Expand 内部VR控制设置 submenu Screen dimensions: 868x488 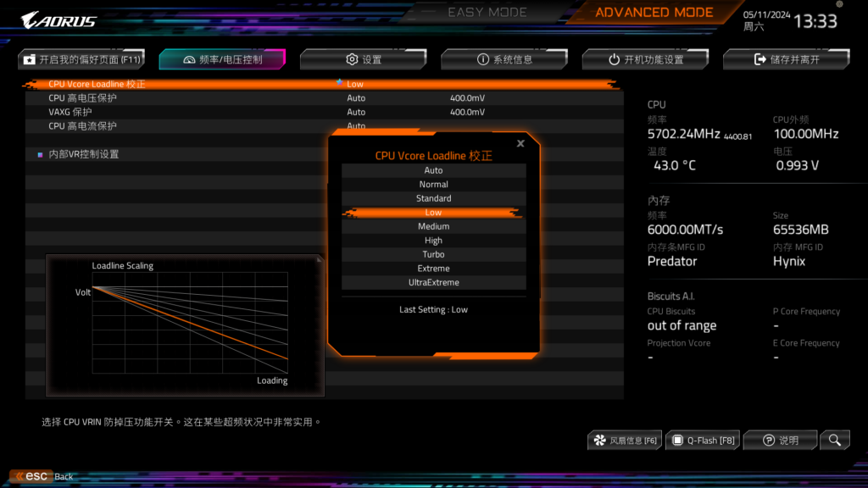pos(83,154)
